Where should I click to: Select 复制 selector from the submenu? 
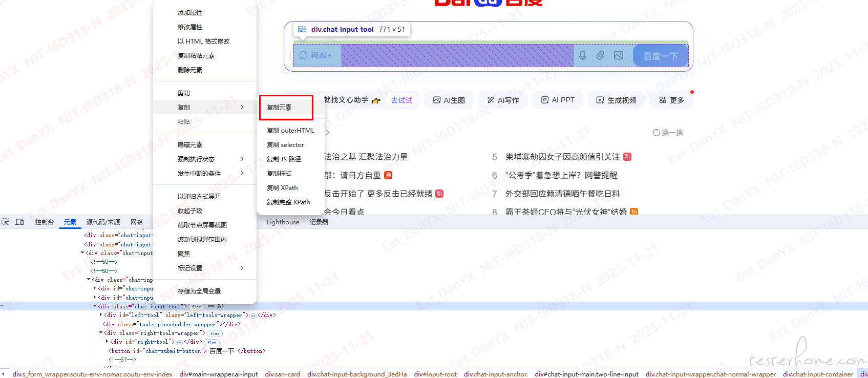(285, 145)
